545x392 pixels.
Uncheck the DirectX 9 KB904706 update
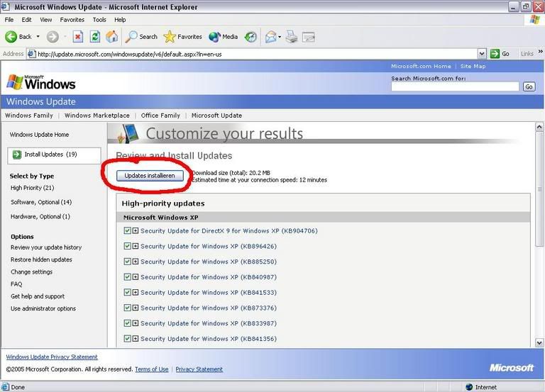[x=127, y=230]
